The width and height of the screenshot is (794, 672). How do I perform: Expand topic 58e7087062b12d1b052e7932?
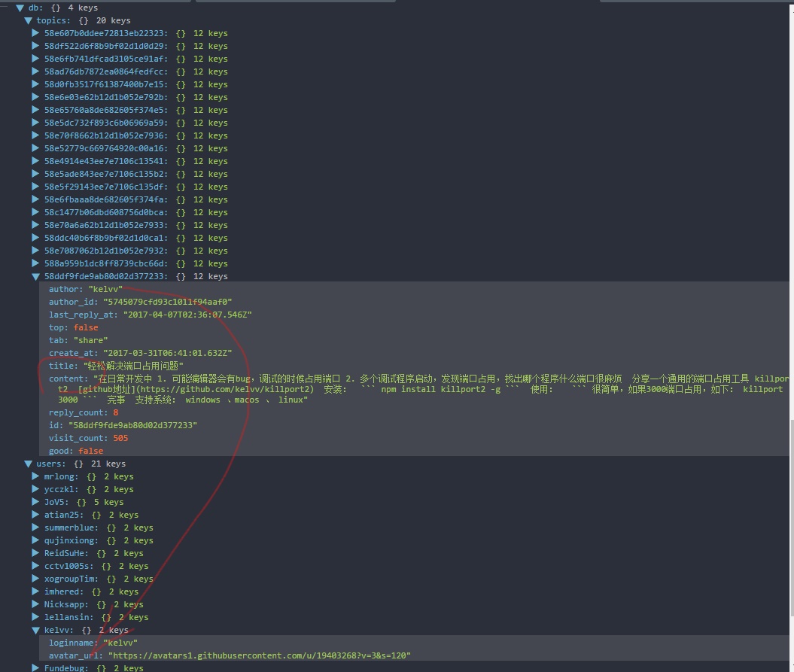[x=35, y=251]
